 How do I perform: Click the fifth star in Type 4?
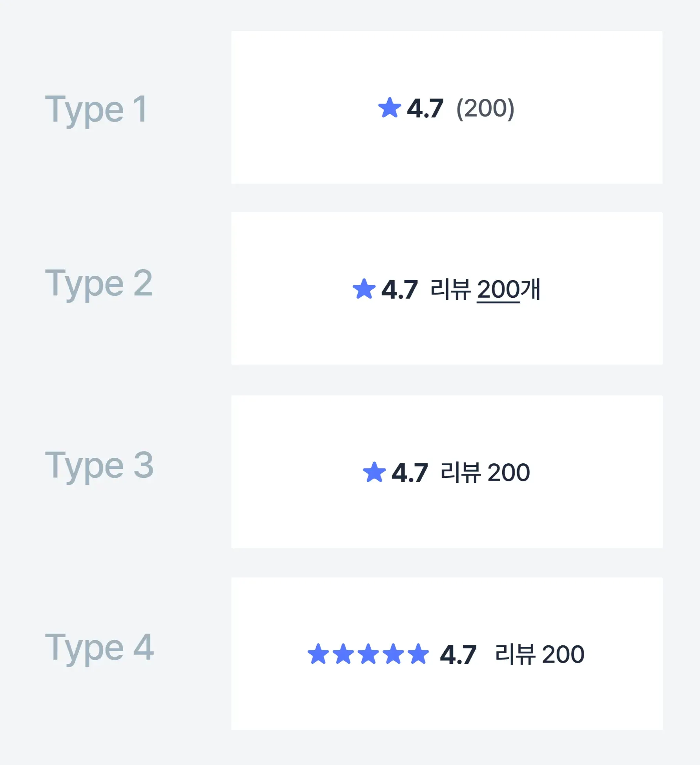pyautogui.click(x=418, y=654)
